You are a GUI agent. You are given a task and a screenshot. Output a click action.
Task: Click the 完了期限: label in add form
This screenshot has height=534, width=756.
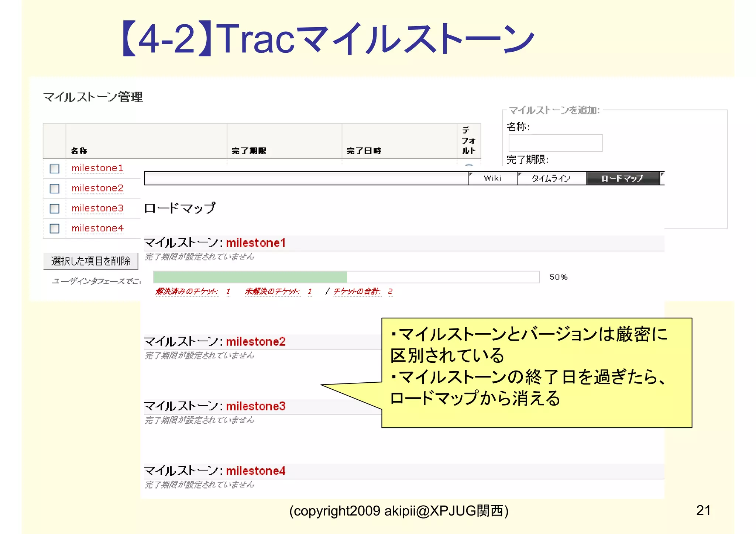pos(528,159)
